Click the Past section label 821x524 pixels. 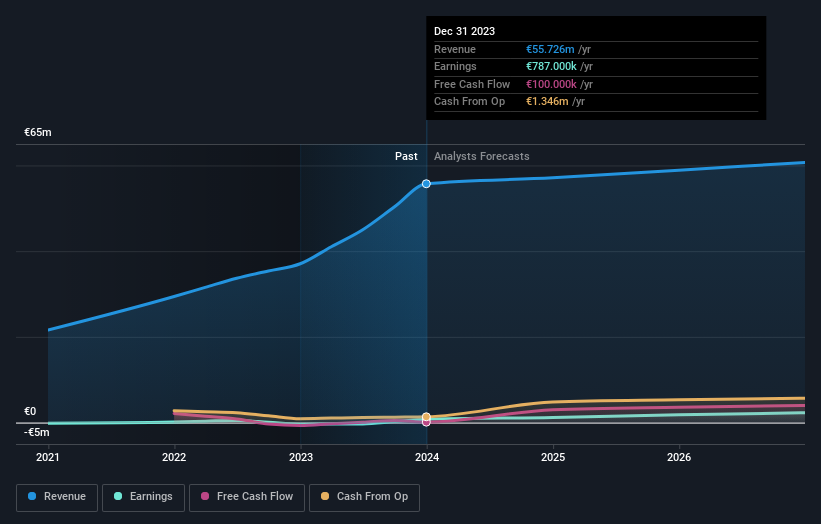(406, 157)
